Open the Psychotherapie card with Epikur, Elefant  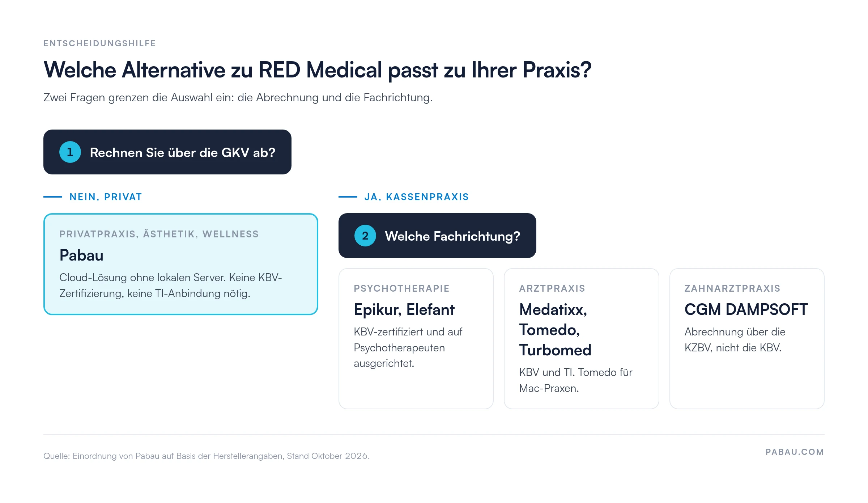coord(416,339)
